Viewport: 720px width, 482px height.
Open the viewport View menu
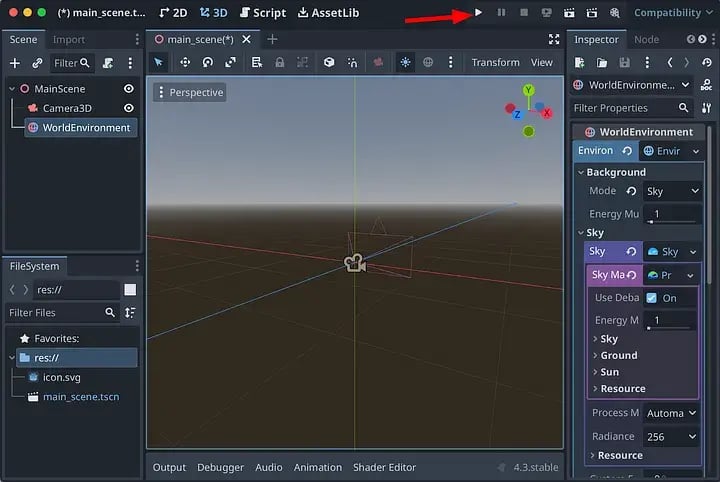[x=541, y=62]
